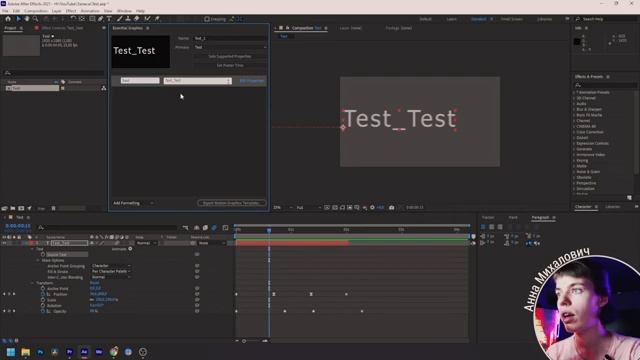Image resolution: width=640 pixels, height=360 pixels.
Task: Switch to the Paragraph panel tab
Action: [540, 218]
